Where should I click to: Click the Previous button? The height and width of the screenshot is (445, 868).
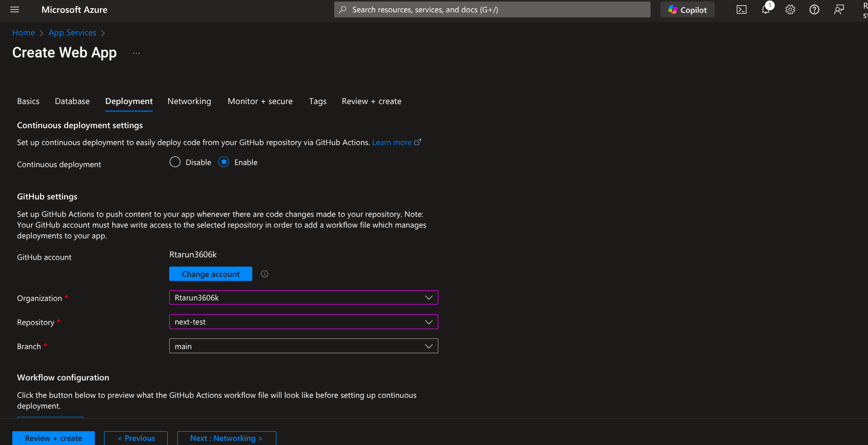point(136,438)
